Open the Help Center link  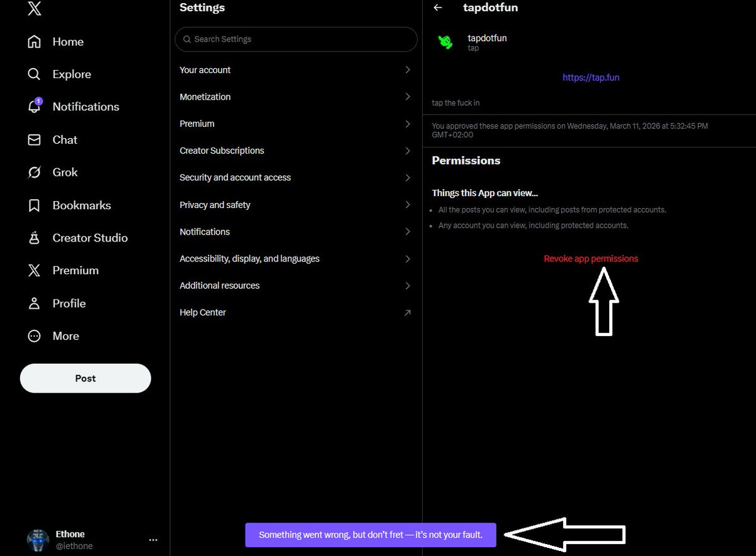tap(296, 313)
